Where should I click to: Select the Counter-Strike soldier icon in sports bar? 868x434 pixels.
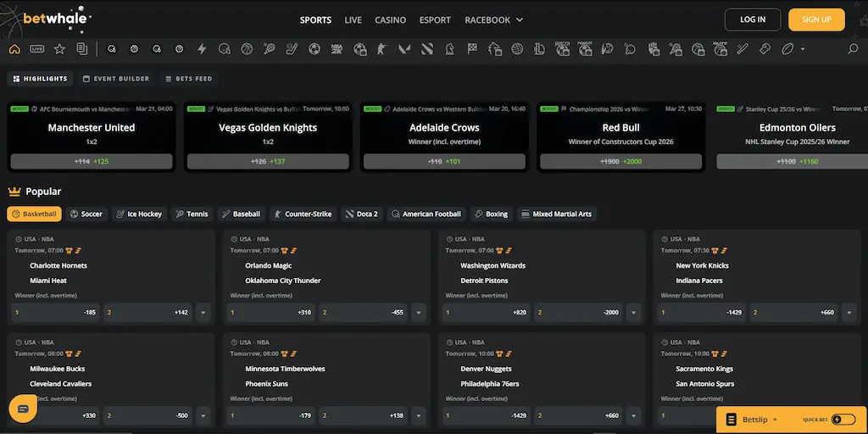tap(381, 48)
